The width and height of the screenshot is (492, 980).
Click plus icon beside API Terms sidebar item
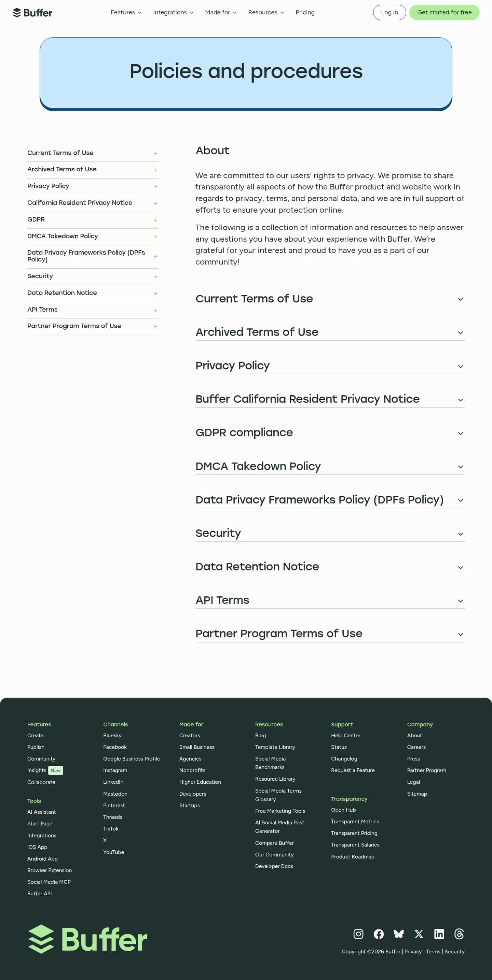pos(156,310)
